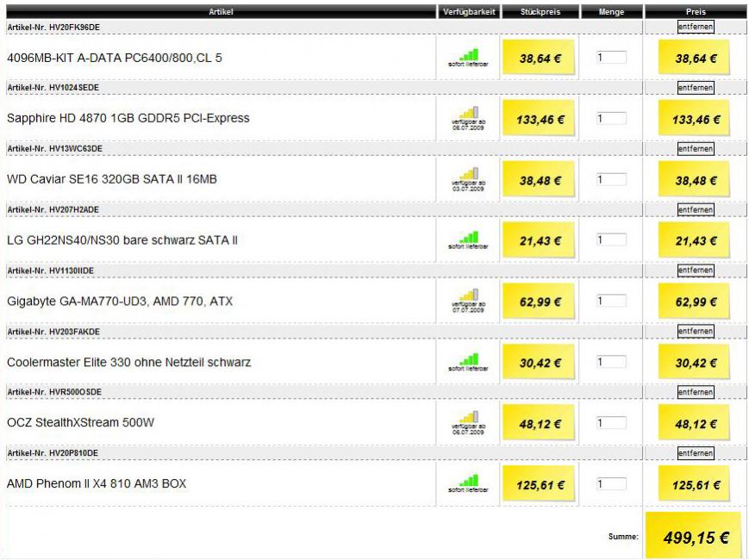
Task: Click the sum total 499,15 €
Action: [695, 537]
